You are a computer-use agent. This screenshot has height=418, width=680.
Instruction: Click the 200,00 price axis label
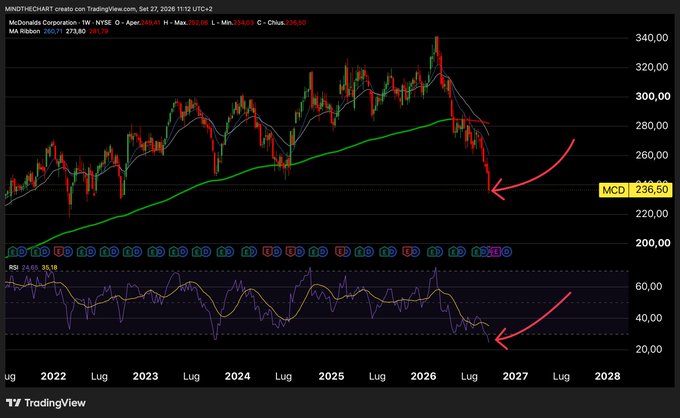click(x=653, y=243)
